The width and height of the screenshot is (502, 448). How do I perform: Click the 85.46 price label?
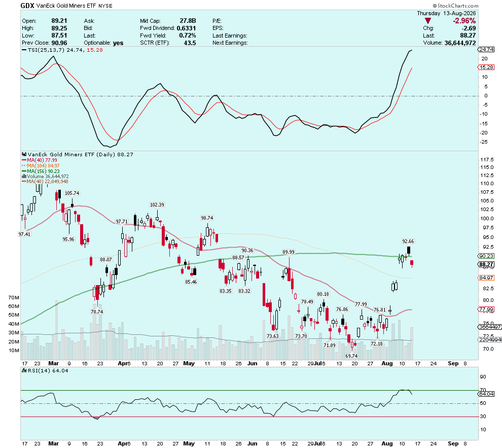click(x=191, y=282)
